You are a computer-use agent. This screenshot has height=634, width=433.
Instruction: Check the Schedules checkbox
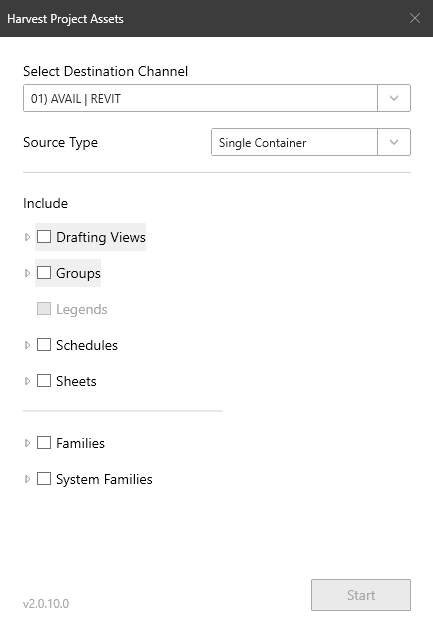pyautogui.click(x=44, y=344)
